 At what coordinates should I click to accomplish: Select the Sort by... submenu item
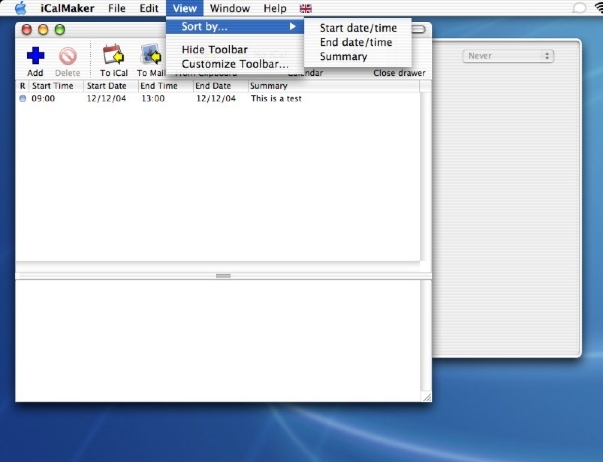[x=235, y=26]
